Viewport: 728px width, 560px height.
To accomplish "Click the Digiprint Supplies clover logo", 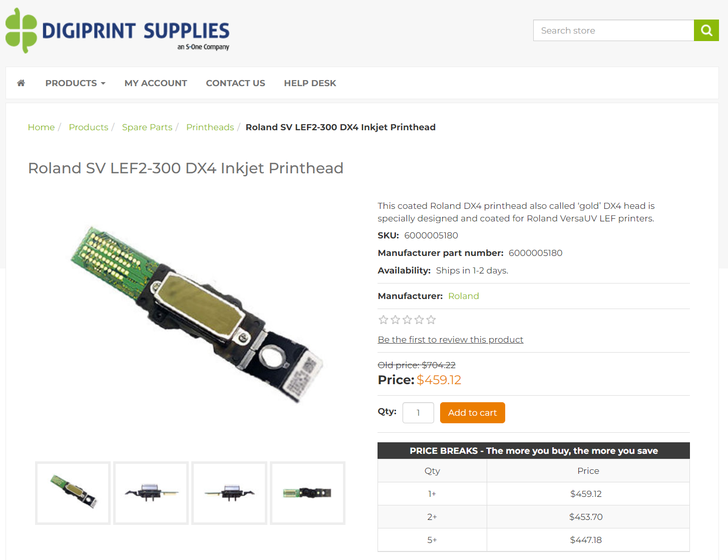I will tap(22, 31).
